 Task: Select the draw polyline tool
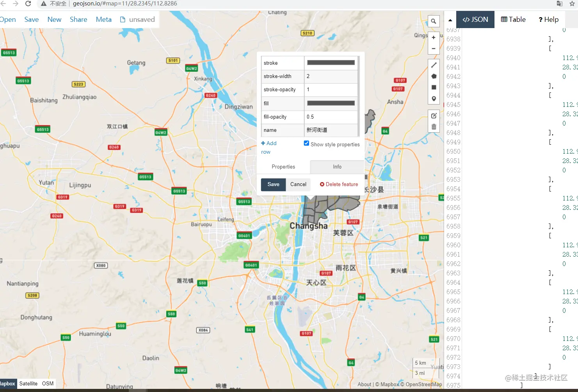point(434,65)
